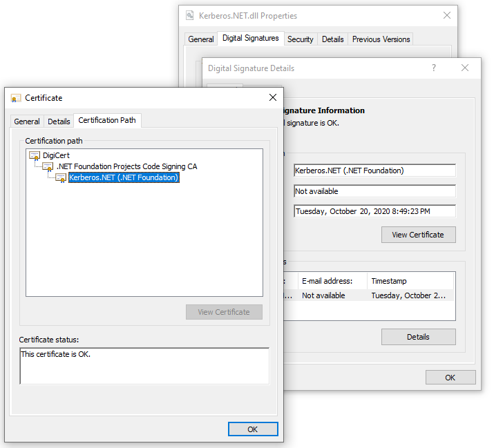Image resolution: width=494 pixels, height=448 pixels.
Task: Open the Security tab in Properties
Action: pyautogui.click(x=301, y=39)
